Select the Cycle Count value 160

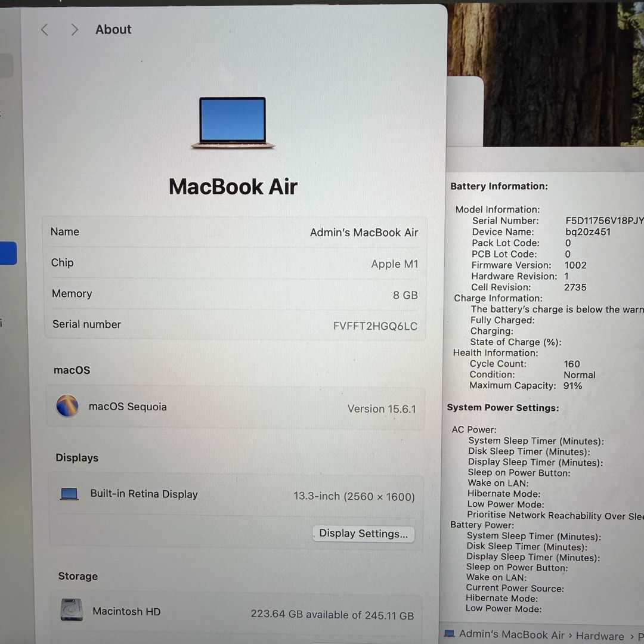point(572,364)
